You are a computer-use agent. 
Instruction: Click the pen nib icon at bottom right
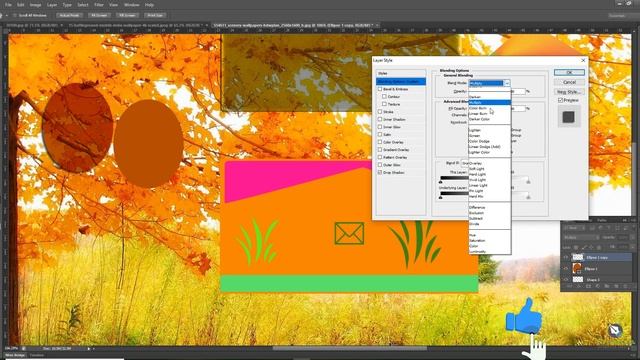pyautogui.click(x=614, y=330)
